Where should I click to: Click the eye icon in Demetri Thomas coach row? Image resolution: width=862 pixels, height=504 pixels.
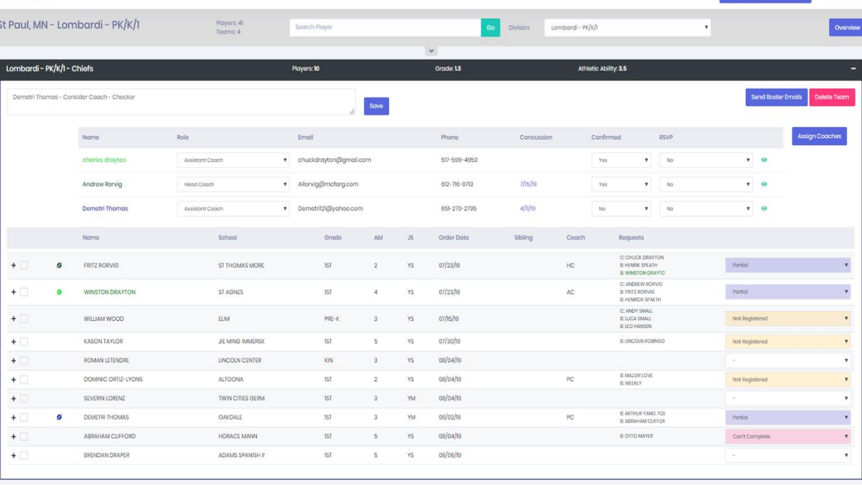(x=764, y=209)
